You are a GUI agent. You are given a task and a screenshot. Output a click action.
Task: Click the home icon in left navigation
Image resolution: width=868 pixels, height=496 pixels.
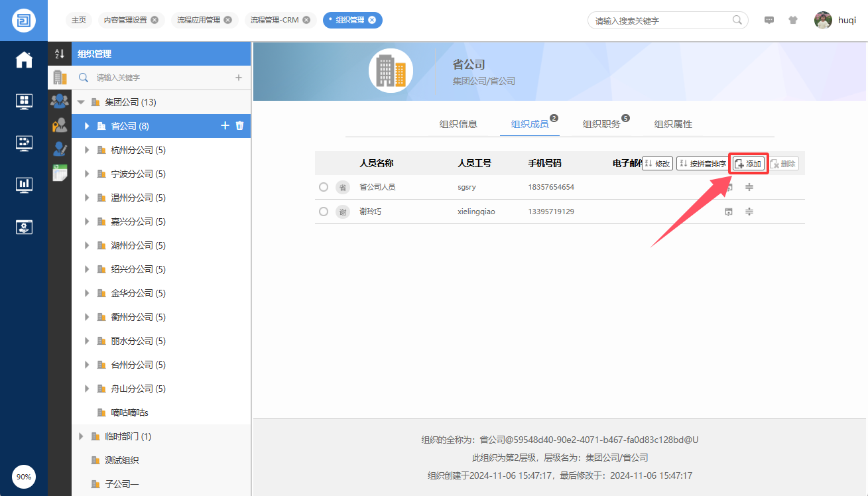[x=24, y=60]
